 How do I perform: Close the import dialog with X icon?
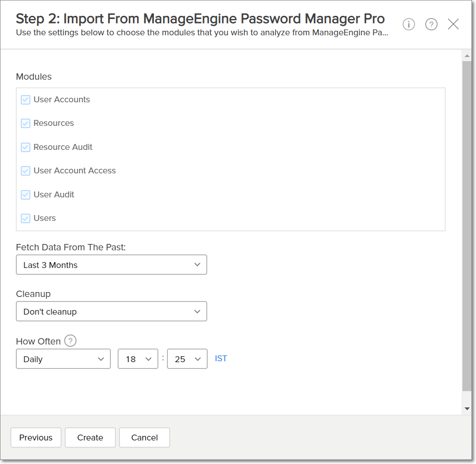pos(453,24)
